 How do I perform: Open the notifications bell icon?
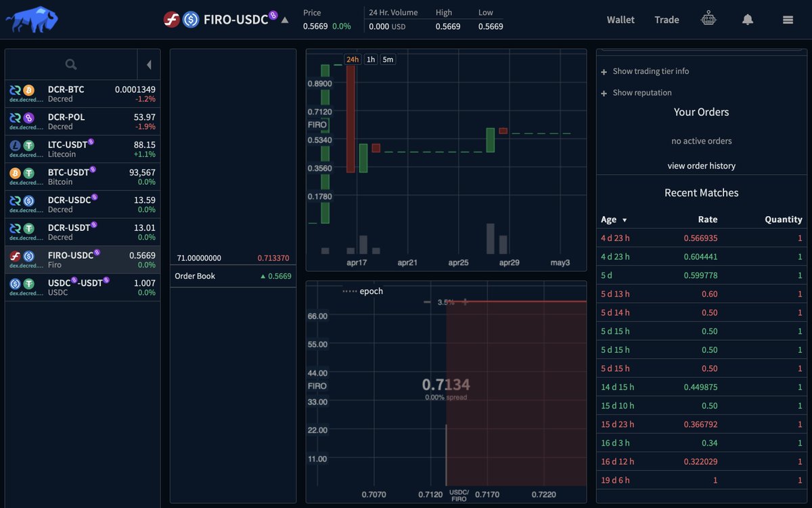coord(747,20)
